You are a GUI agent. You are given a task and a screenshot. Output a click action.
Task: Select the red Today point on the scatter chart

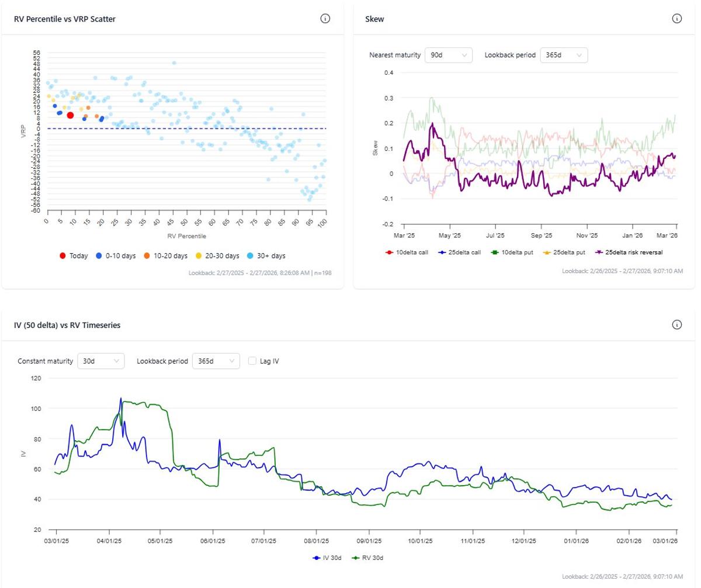pyautogui.click(x=70, y=115)
